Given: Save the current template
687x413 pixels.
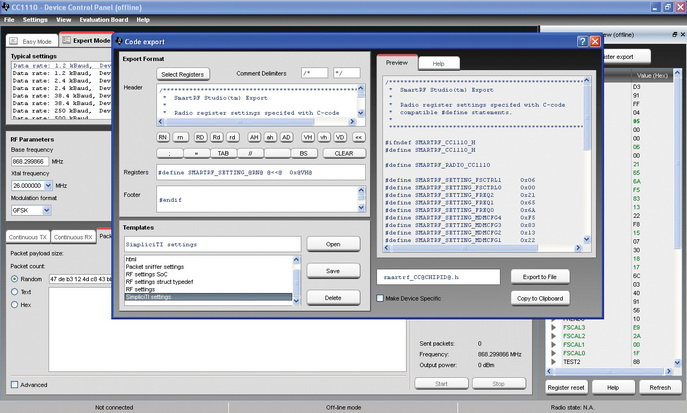Looking at the screenshot, I should (333, 271).
